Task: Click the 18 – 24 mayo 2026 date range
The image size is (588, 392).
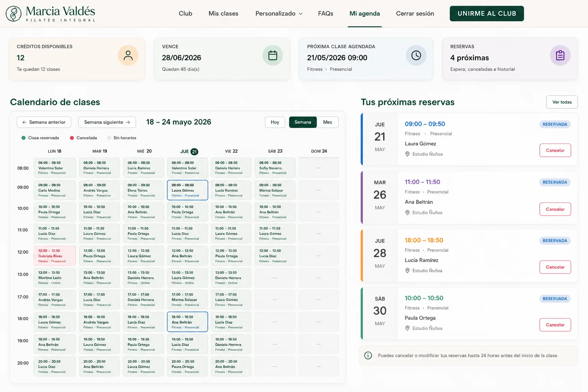Action: pos(179,122)
